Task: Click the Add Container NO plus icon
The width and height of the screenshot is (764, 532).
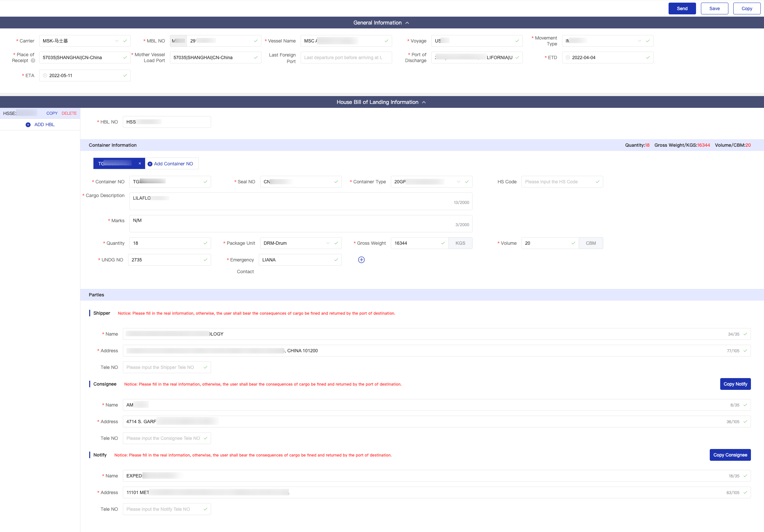Action: pos(150,164)
